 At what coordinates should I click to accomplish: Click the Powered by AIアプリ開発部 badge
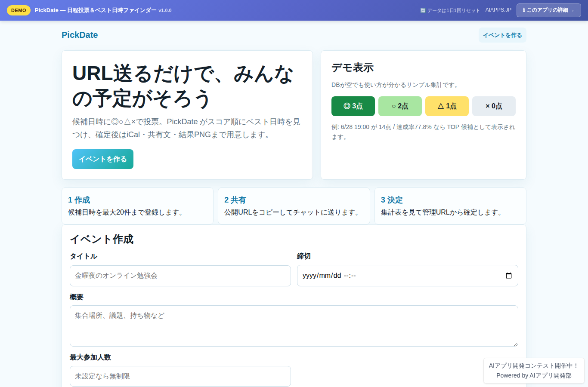click(x=534, y=375)
